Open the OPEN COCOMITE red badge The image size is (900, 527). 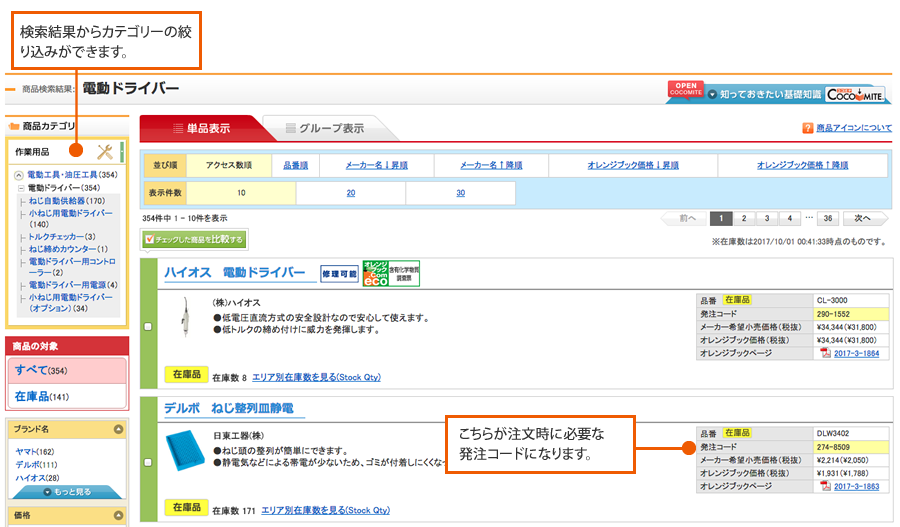click(x=686, y=89)
